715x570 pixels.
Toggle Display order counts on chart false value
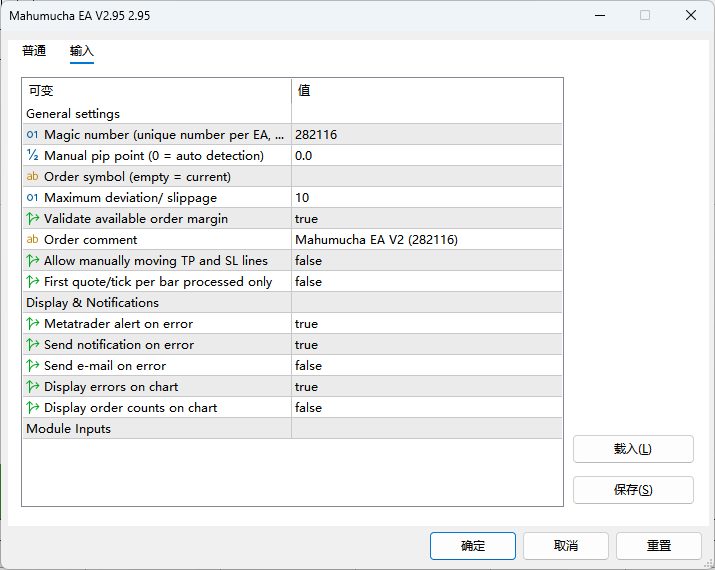point(426,407)
